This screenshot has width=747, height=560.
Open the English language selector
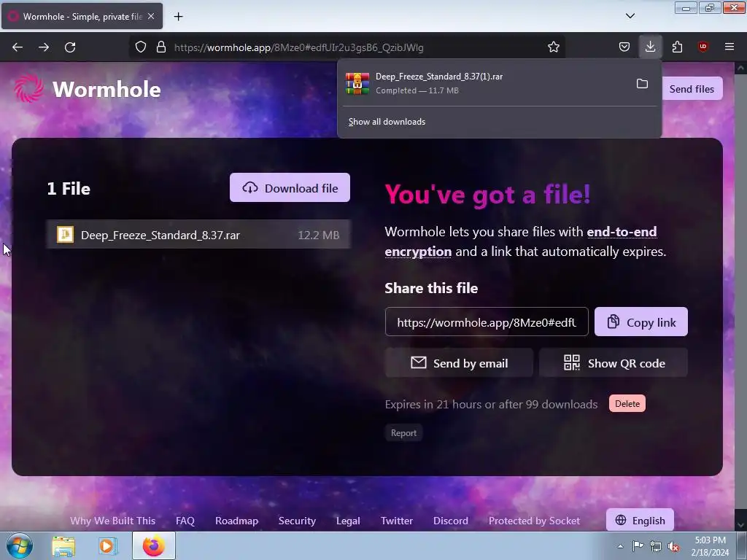pos(640,521)
